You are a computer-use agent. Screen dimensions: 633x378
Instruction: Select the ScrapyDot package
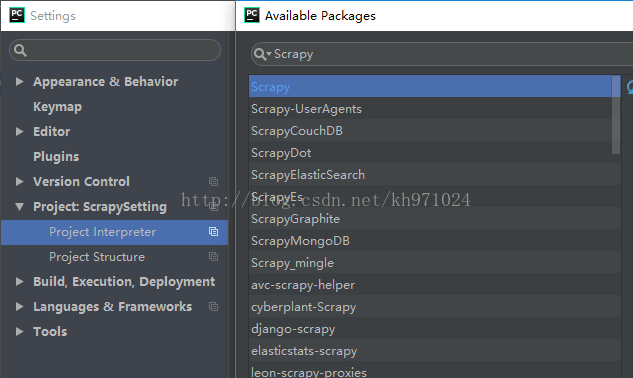(430, 153)
